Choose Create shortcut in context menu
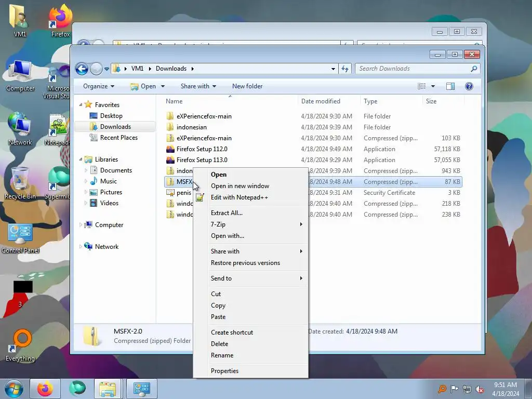The image size is (532, 399). click(251, 332)
